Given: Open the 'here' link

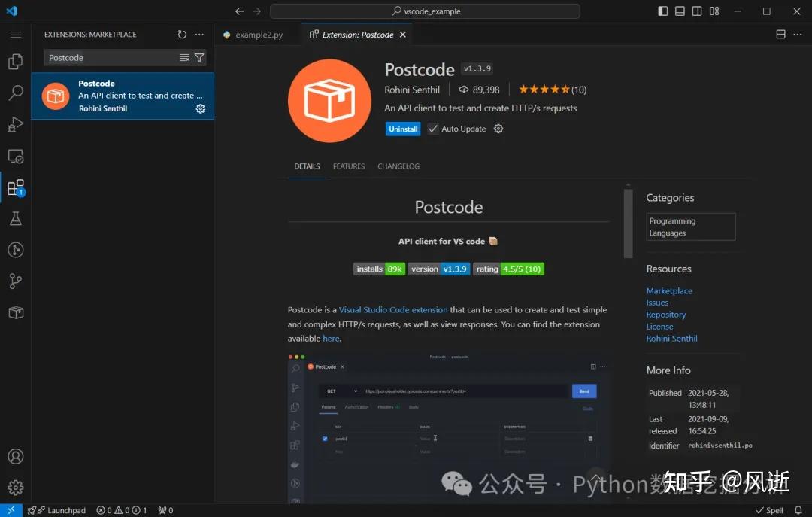Looking at the screenshot, I should (331, 338).
